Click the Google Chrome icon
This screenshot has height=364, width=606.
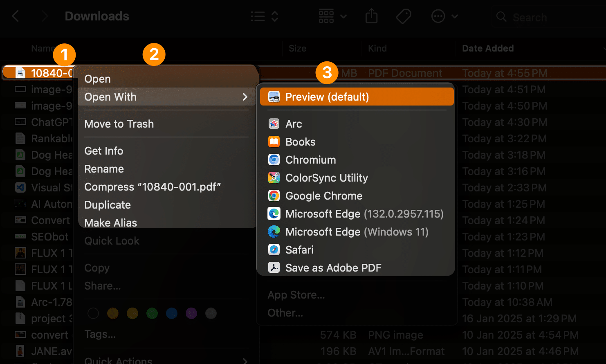(x=274, y=196)
